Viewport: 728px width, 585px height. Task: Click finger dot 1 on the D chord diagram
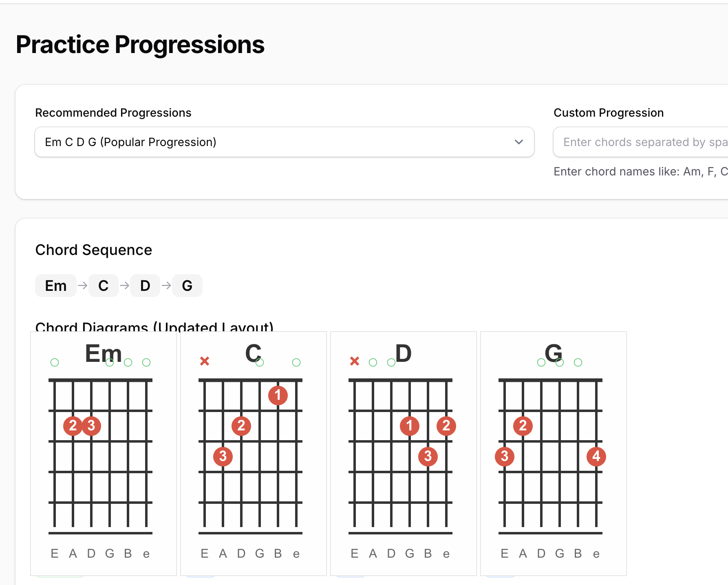tap(410, 426)
